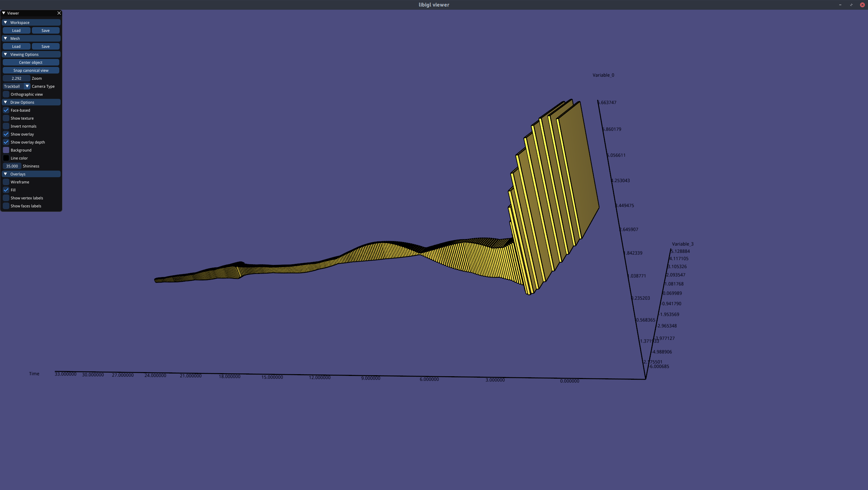Enable the Invert normals checkbox
Viewport: 868px width, 490px height.
pyautogui.click(x=6, y=126)
